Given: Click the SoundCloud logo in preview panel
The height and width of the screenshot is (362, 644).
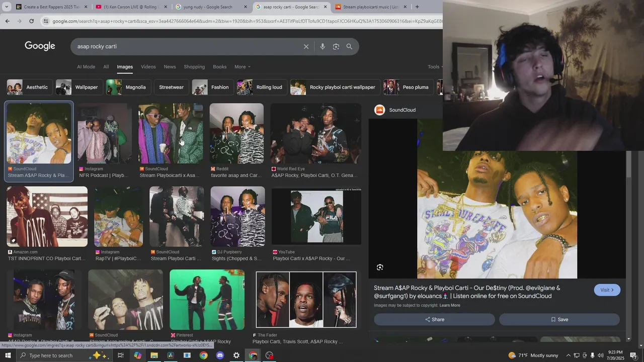Looking at the screenshot, I should click(380, 110).
